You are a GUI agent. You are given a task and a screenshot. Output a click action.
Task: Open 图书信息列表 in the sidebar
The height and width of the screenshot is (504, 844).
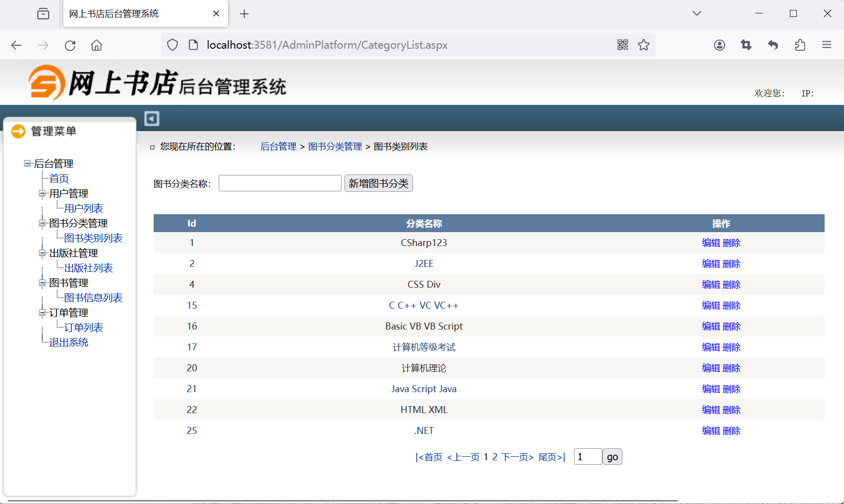click(x=93, y=298)
